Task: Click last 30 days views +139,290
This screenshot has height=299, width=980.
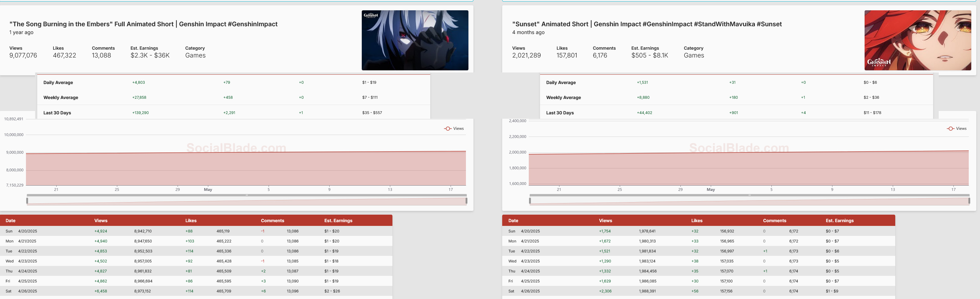Action: [140, 113]
